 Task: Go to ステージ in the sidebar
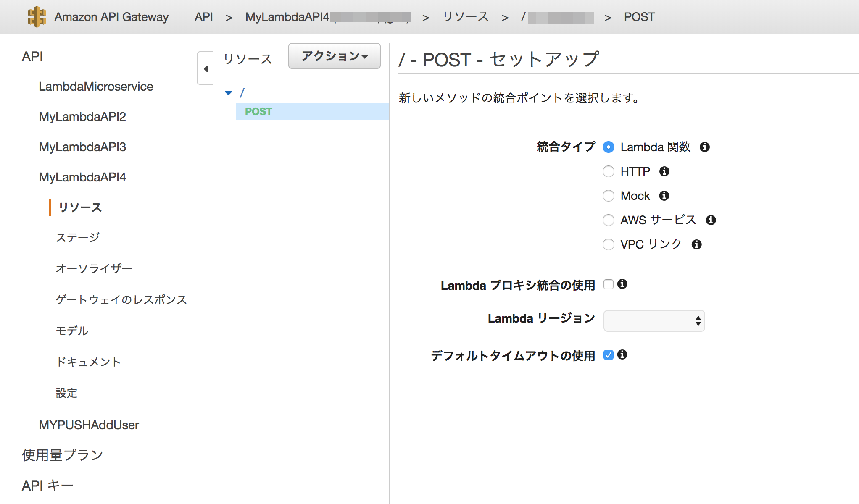click(x=78, y=238)
